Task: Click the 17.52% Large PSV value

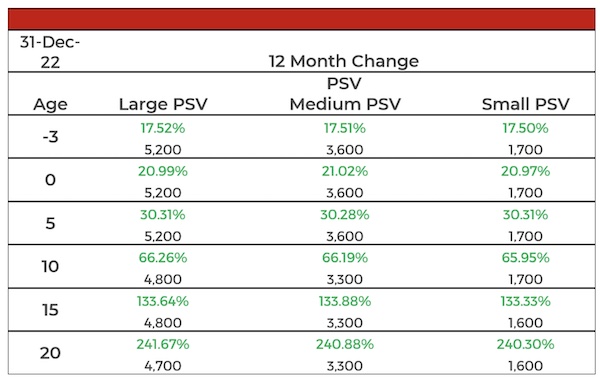Action: pyautogui.click(x=163, y=128)
